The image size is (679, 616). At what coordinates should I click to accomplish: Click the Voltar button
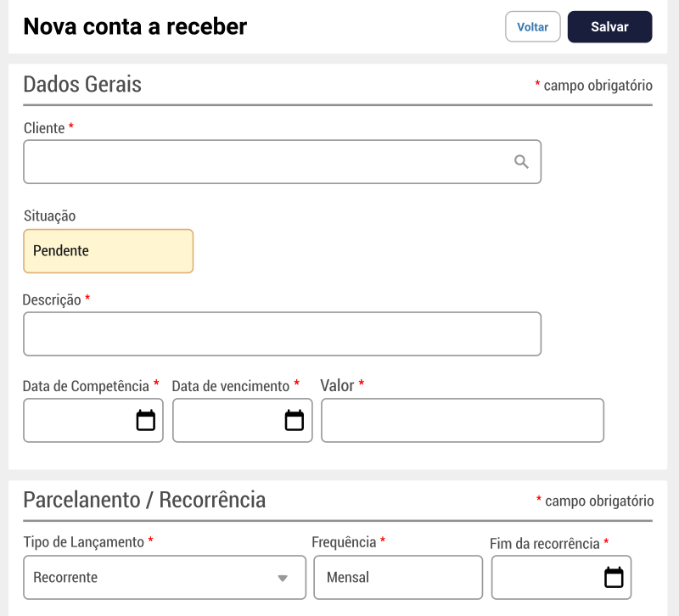[x=532, y=26]
